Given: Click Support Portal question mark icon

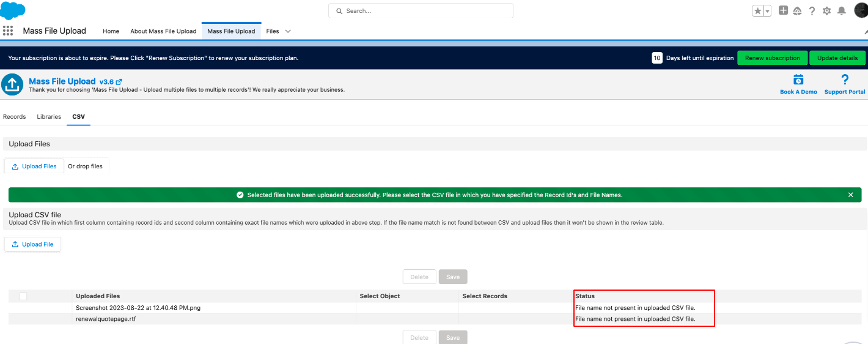Looking at the screenshot, I should [845, 80].
